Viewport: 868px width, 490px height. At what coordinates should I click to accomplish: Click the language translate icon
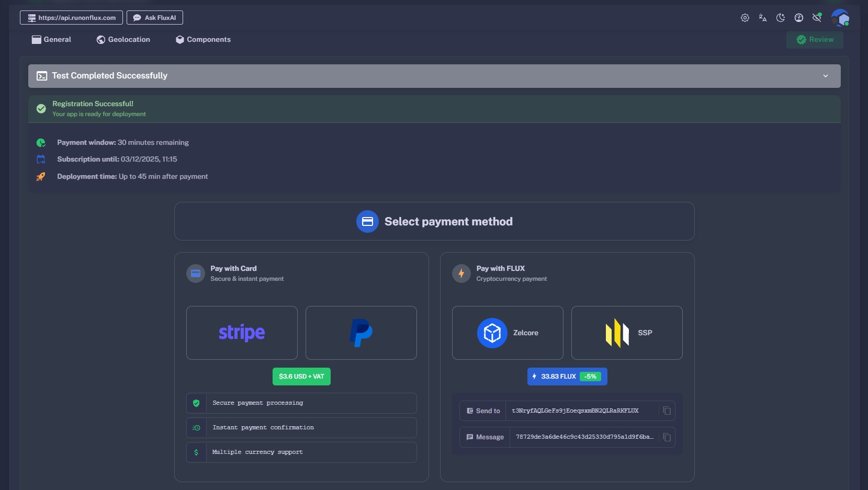click(762, 18)
